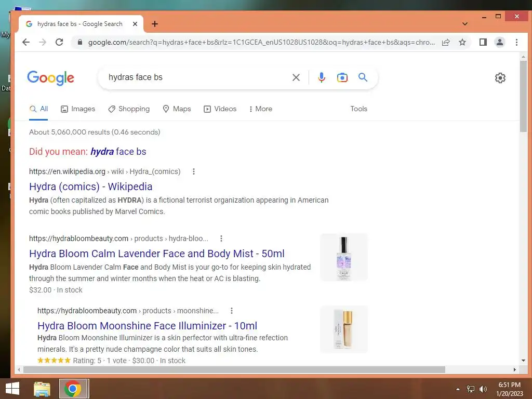Open Hydra Bloom Moonshine Face Illuminizer result
The width and height of the screenshot is (532, 399).
pyautogui.click(x=147, y=326)
